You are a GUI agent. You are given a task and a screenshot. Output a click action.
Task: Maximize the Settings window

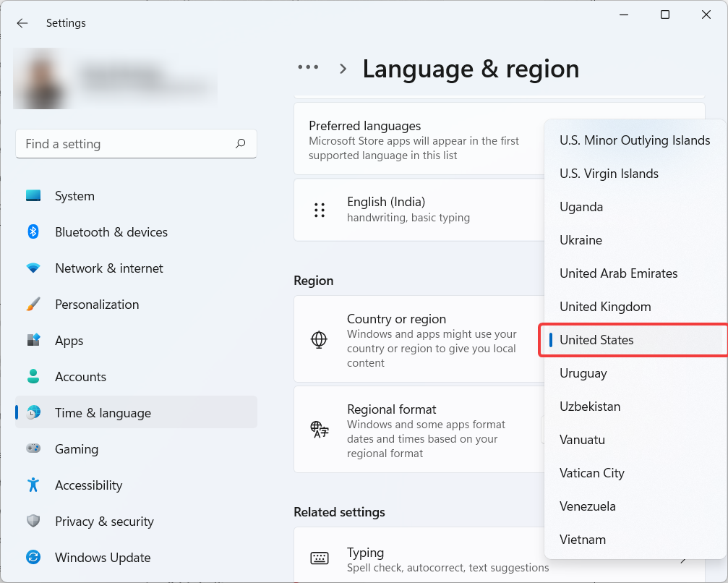pos(665,15)
